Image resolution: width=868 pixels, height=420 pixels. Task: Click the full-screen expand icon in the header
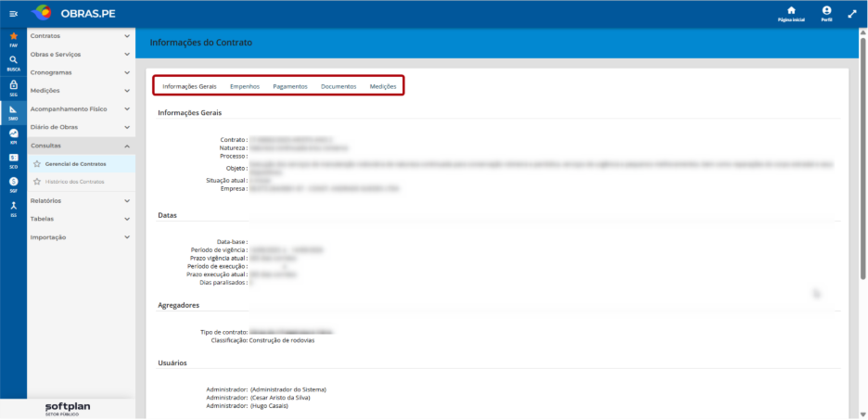852,14
